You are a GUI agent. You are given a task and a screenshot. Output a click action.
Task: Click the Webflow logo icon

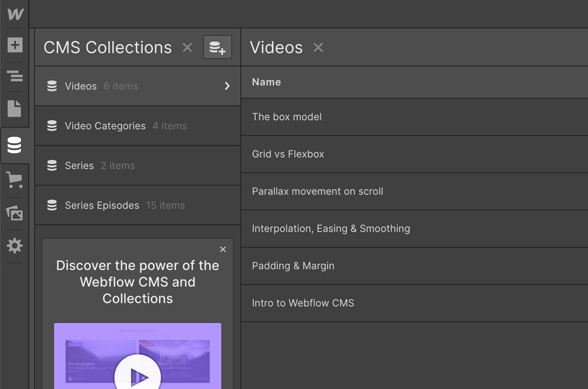click(x=15, y=14)
